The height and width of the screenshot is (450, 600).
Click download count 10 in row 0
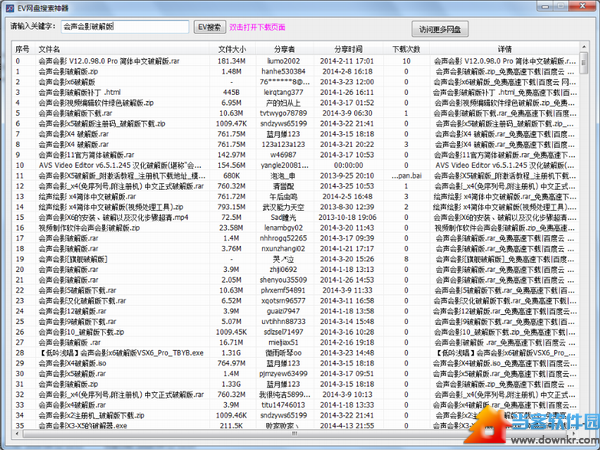[406, 61]
